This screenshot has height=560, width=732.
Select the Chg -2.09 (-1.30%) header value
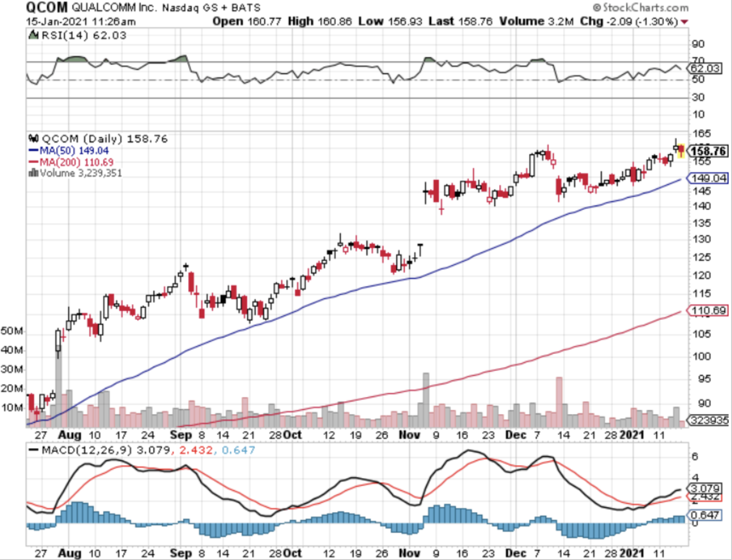[x=629, y=21]
